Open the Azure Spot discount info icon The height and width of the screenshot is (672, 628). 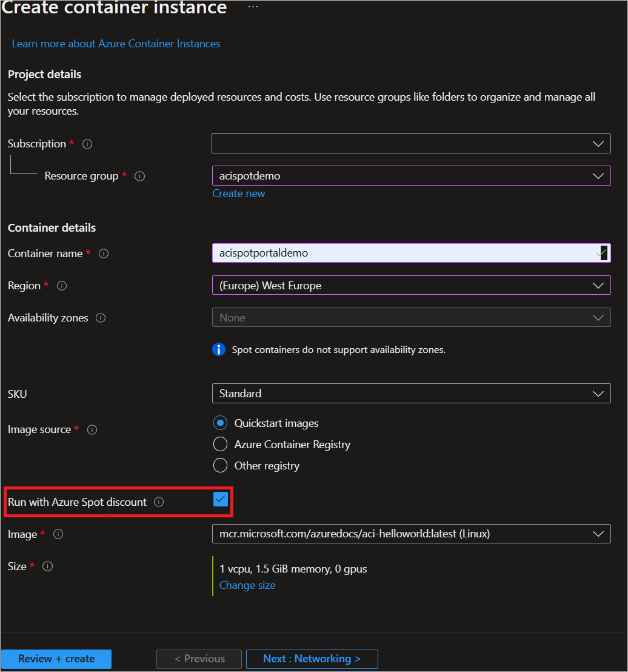pos(158,502)
